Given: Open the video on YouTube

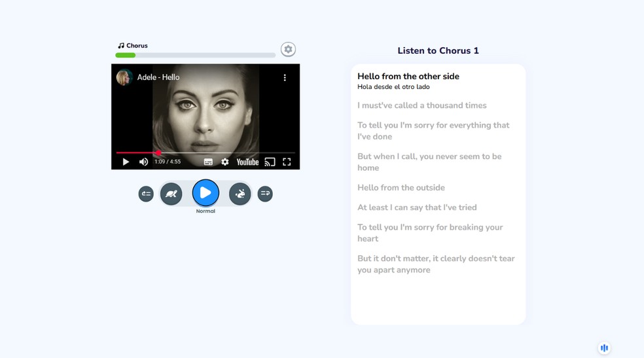Looking at the screenshot, I should 247,162.
